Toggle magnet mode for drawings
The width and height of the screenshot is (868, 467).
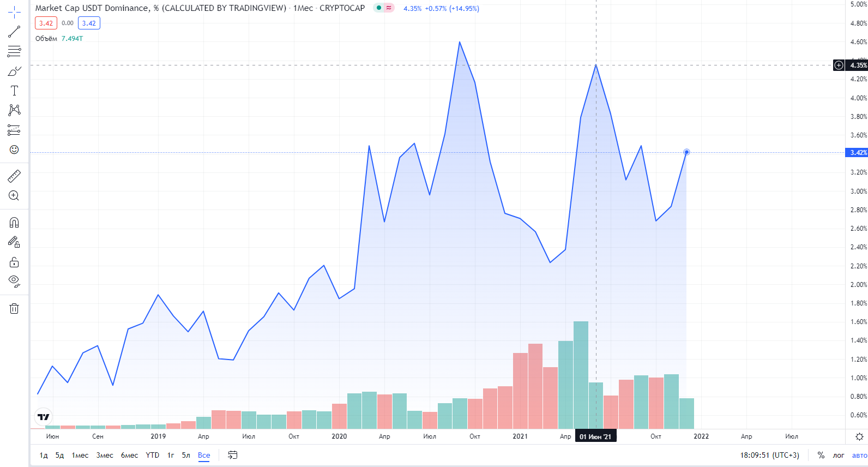coord(14,222)
